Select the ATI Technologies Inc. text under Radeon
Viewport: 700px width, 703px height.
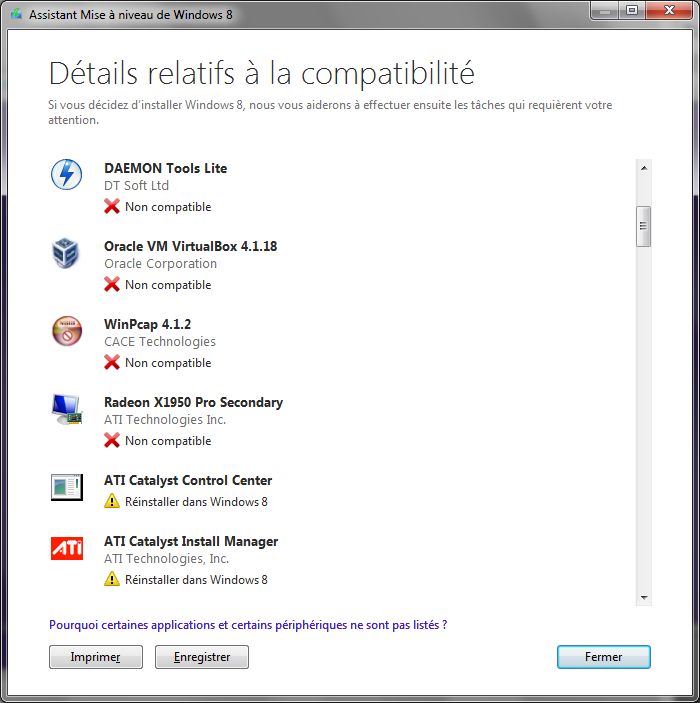(165, 419)
